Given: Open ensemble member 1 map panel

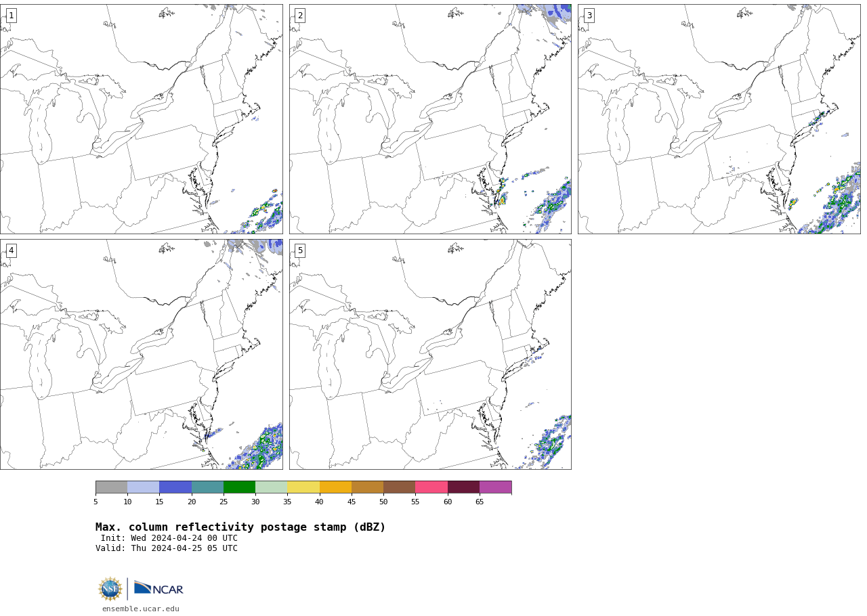Looking at the screenshot, I should click(x=142, y=119).
